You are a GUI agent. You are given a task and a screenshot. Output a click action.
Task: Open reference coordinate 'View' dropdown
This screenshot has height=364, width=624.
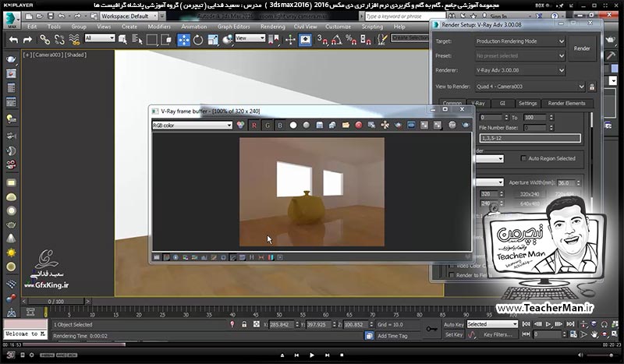[250, 38]
